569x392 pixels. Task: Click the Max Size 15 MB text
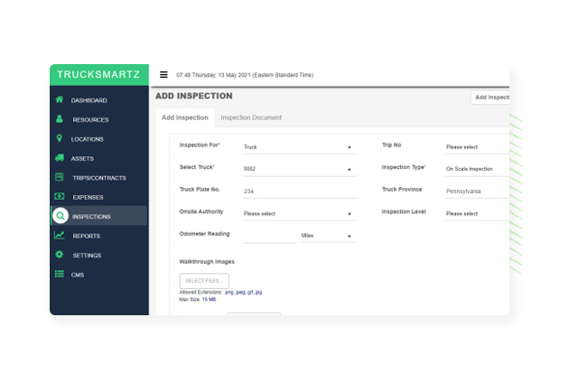click(x=198, y=300)
